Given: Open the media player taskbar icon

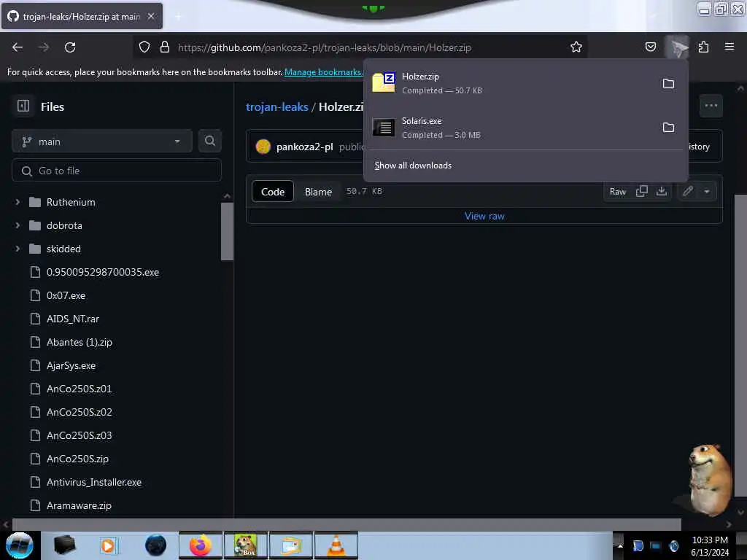Looking at the screenshot, I should pyautogui.click(x=108, y=545).
